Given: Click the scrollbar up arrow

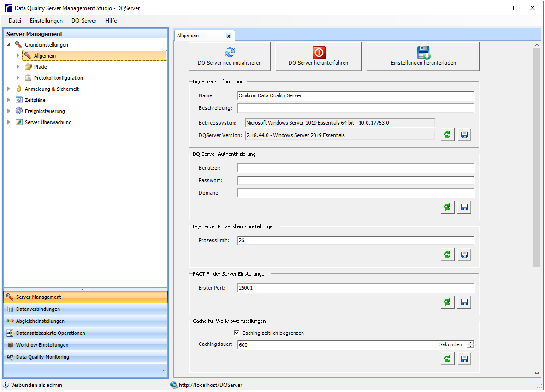Looking at the screenshot, I should point(537,45).
